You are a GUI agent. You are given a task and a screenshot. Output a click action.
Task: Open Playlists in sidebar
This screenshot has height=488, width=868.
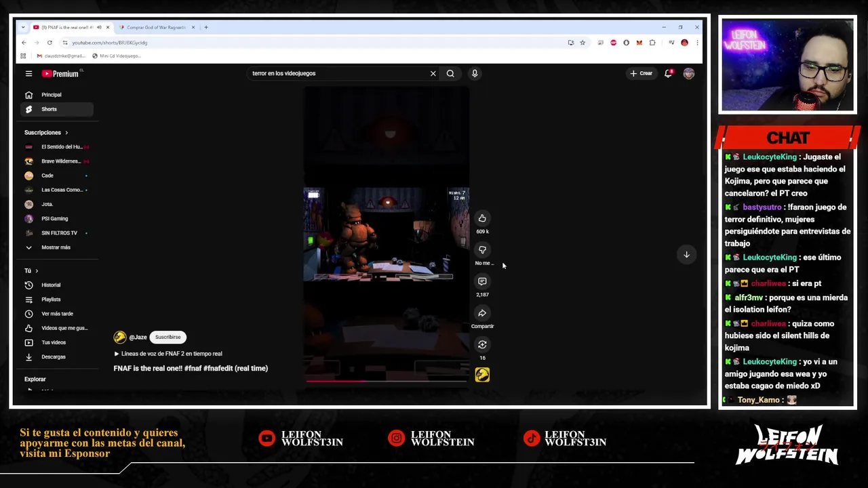pos(57,300)
